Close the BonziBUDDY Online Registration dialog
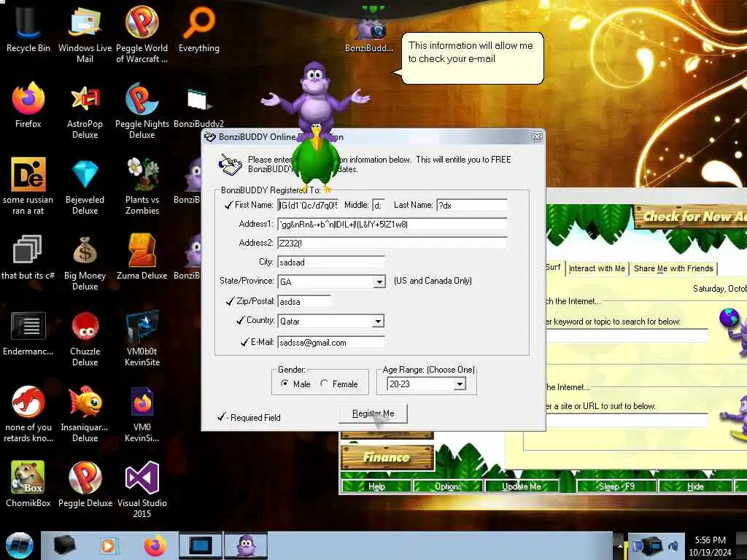This screenshot has width=747, height=560. click(537, 136)
